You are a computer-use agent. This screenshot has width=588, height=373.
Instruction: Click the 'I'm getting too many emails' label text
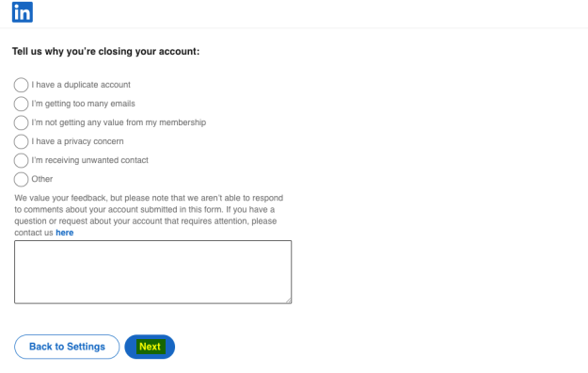(83, 104)
